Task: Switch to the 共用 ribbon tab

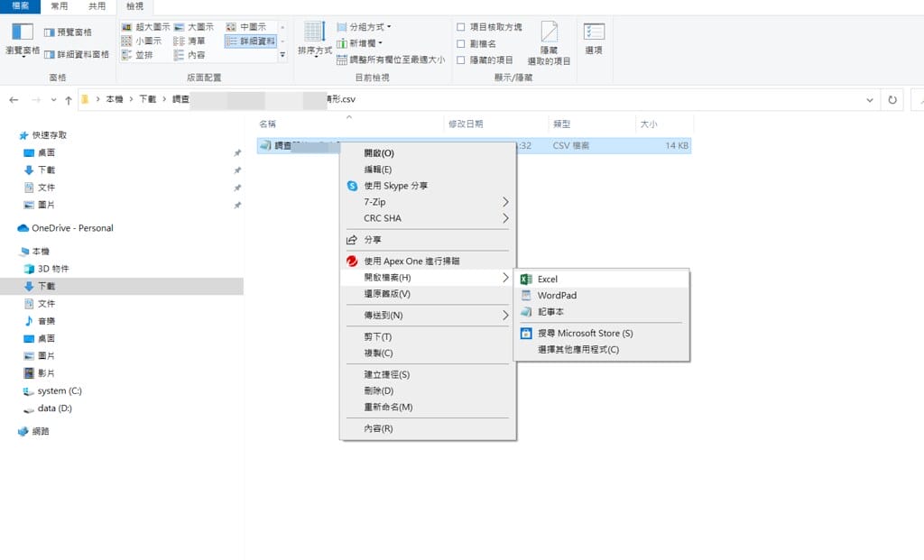Action: (x=97, y=6)
